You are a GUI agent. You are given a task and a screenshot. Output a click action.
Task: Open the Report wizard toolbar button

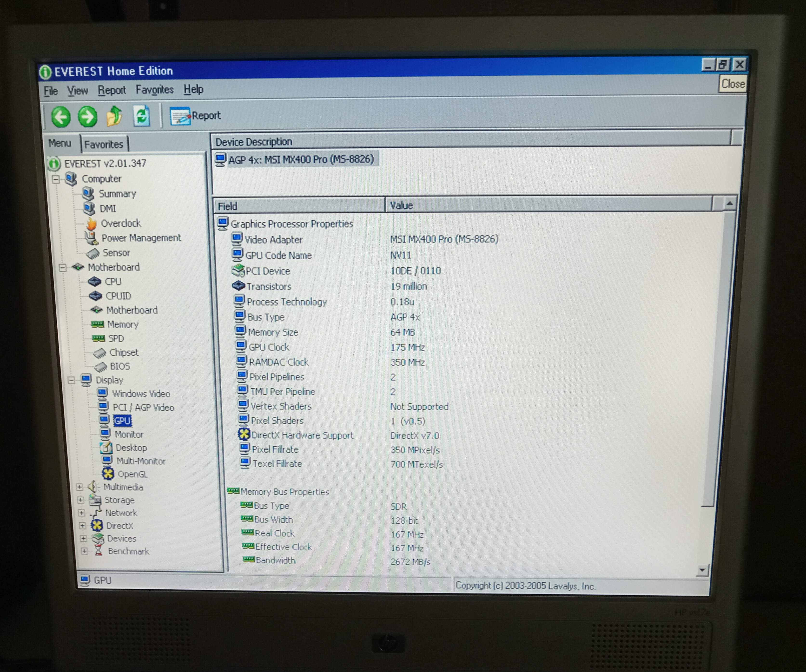click(195, 116)
